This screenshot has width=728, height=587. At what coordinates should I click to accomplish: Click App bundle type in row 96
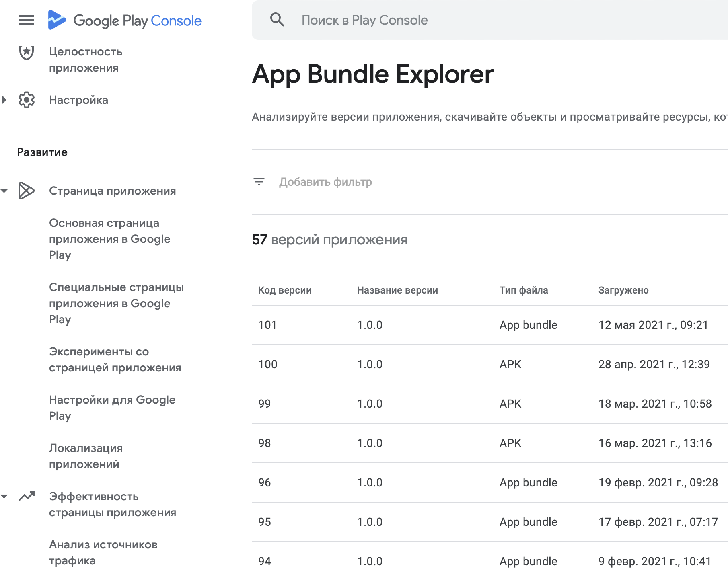pyautogui.click(x=529, y=482)
